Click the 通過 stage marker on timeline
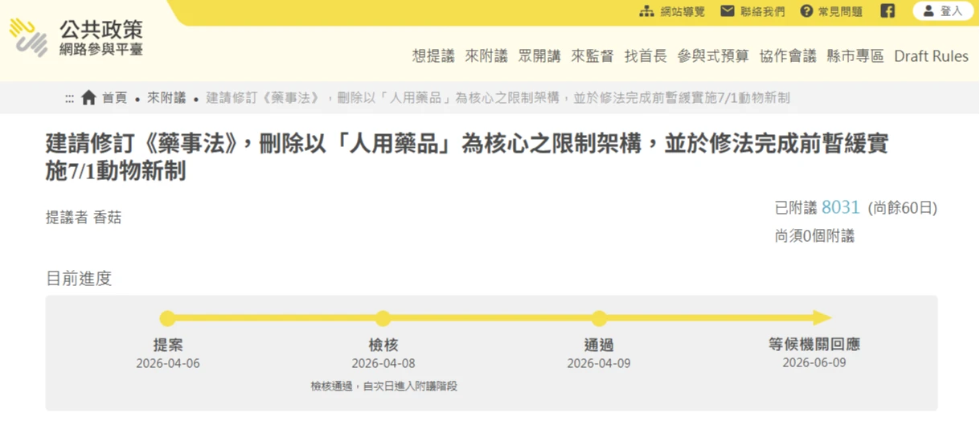 [x=599, y=318]
